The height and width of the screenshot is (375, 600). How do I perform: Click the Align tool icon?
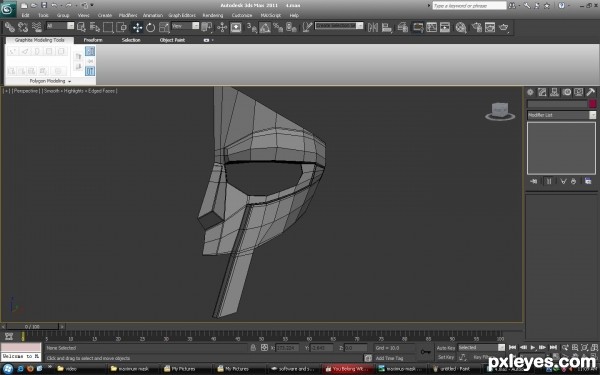coord(387,27)
